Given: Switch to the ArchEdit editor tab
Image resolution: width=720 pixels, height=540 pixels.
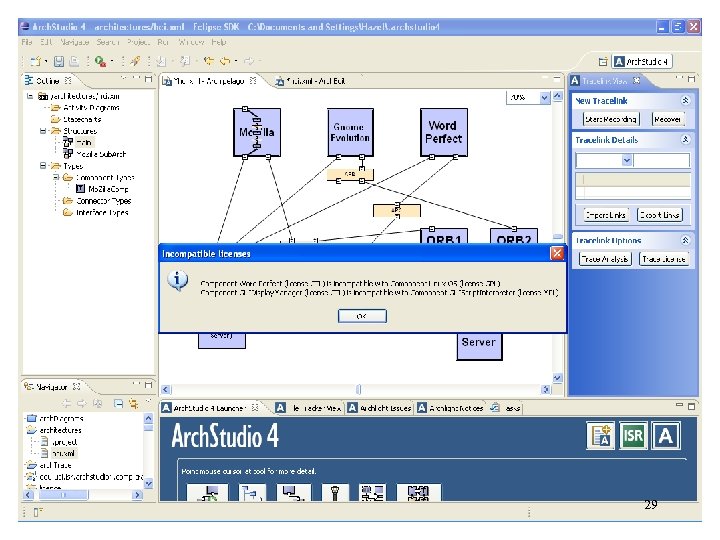Looking at the screenshot, I should click(x=311, y=81).
